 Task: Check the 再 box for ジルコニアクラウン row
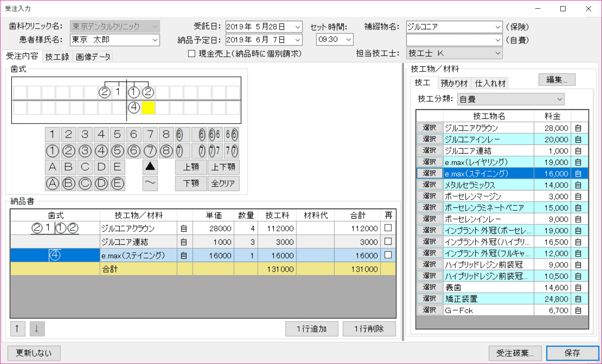(x=388, y=227)
